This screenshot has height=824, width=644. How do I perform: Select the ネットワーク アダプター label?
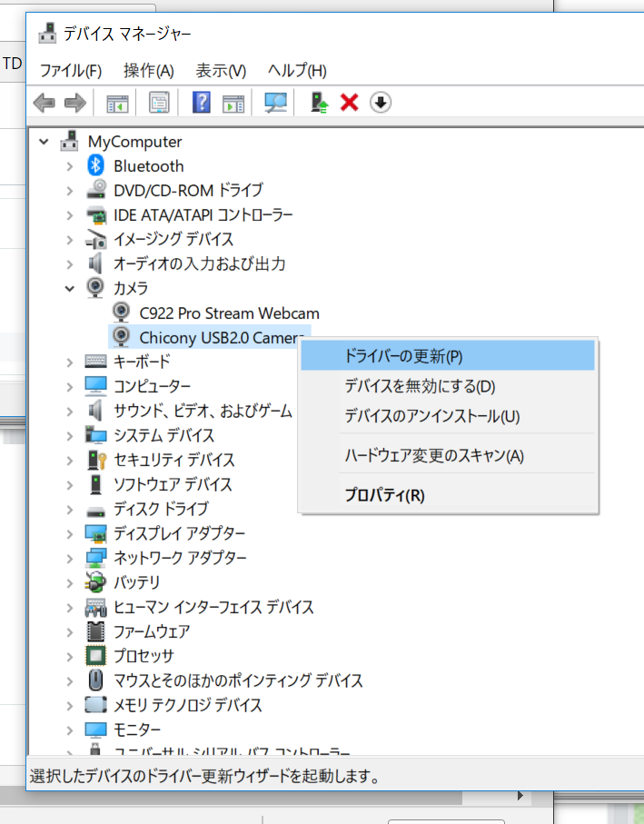(180, 558)
